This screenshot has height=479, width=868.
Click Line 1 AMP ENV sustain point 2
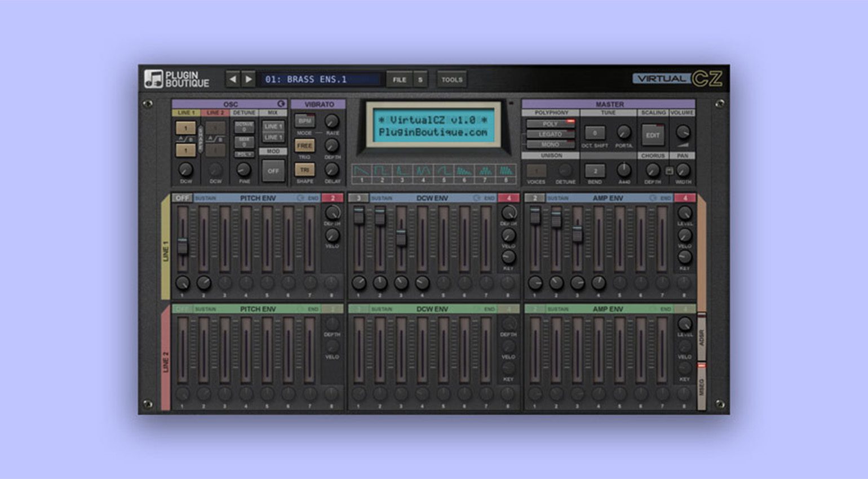535,198
